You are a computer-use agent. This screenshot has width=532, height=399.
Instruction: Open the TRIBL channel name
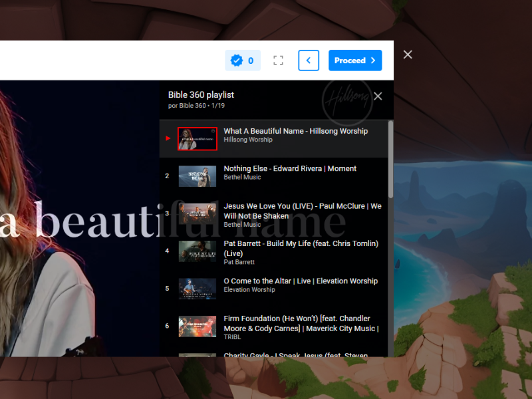(233, 337)
